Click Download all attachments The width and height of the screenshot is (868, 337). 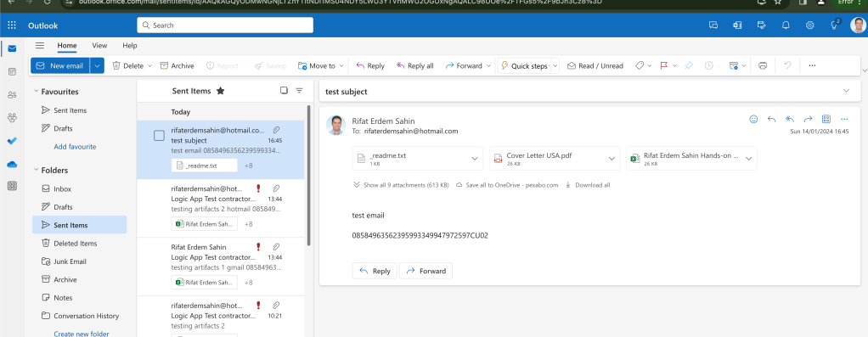588,185
